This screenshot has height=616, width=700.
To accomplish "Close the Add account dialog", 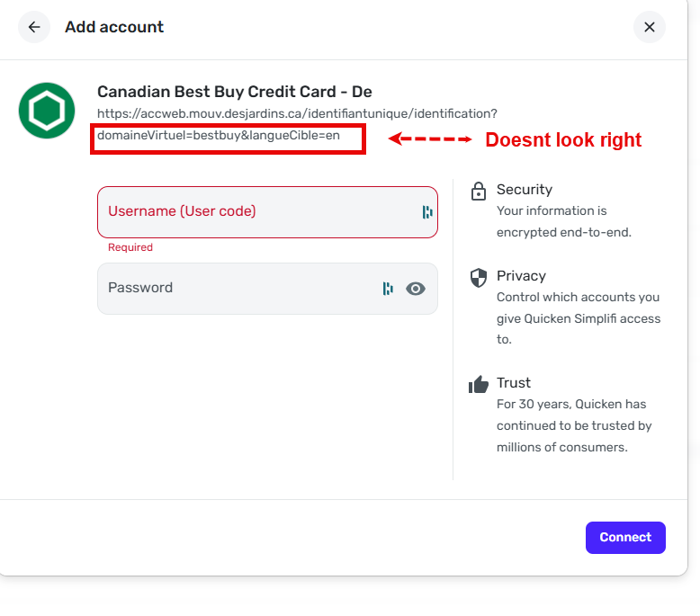I will (649, 27).
